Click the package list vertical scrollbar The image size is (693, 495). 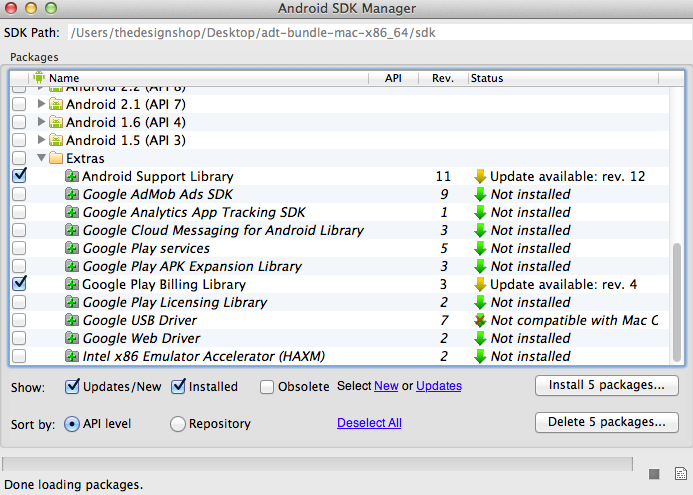point(679,301)
